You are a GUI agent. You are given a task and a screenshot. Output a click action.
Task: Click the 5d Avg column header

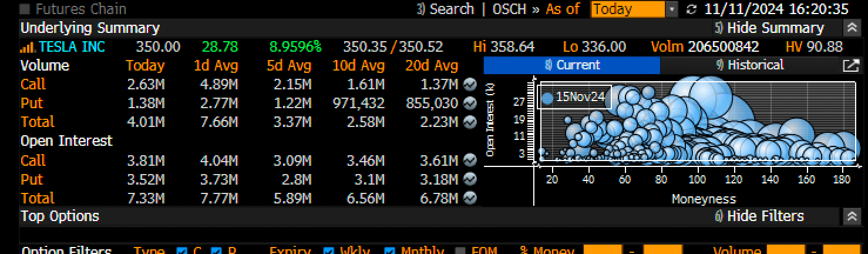[x=289, y=65]
